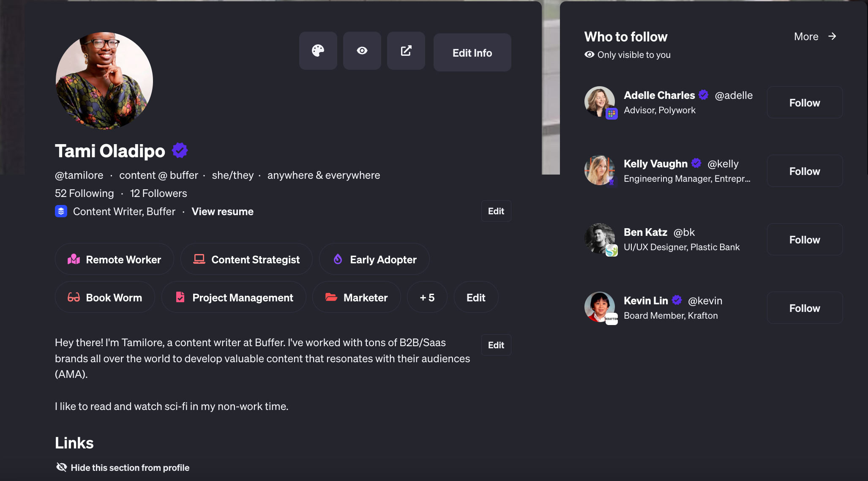Edit the bio paragraph
The image size is (868, 481).
pos(496,345)
